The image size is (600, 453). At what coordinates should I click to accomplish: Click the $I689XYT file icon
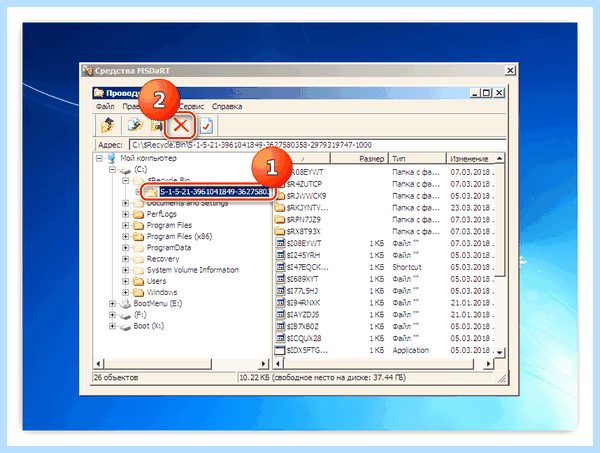click(280, 279)
